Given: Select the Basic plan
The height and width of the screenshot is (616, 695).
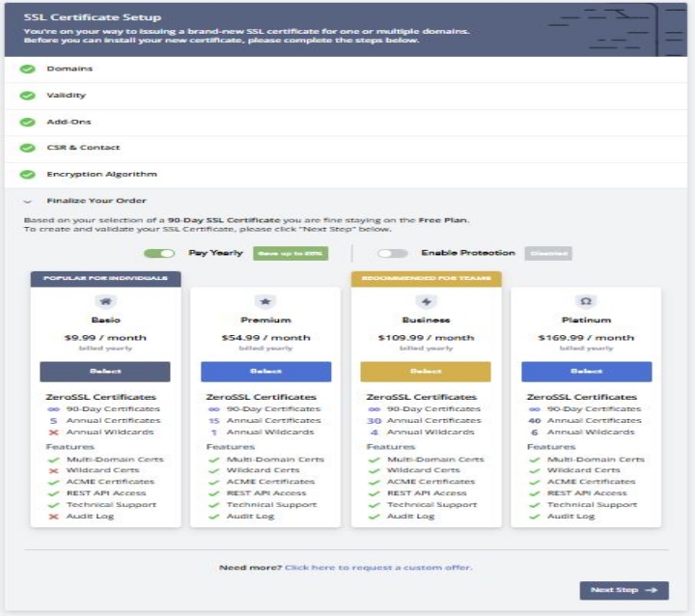Looking at the screenshot, I should pos(105,372).
